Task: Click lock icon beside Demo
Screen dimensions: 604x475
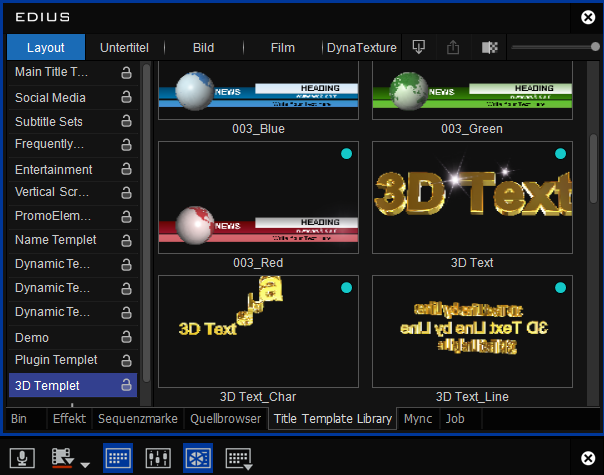Action: click(x=126, y=337)
